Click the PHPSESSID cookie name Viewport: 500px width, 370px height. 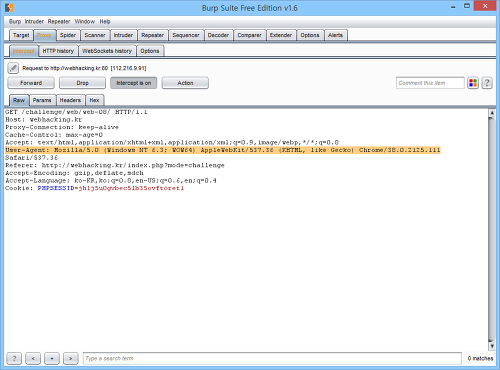point(56,188)
